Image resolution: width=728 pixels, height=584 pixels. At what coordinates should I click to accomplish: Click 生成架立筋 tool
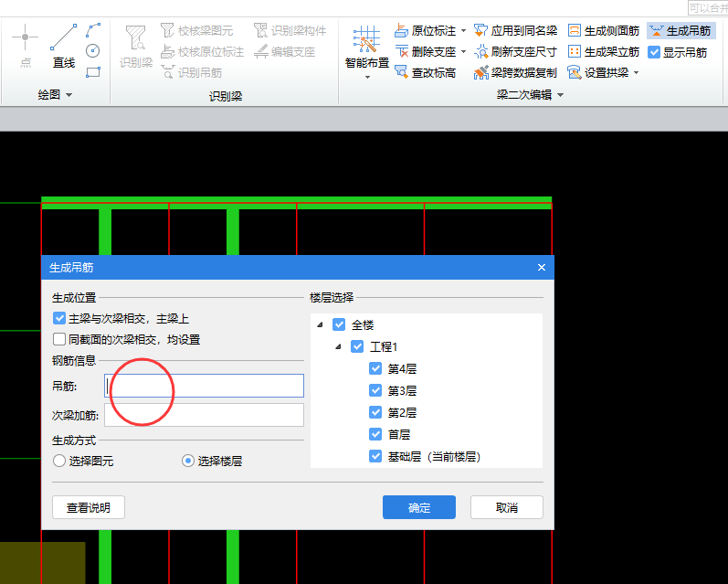(x=604, y=51)
